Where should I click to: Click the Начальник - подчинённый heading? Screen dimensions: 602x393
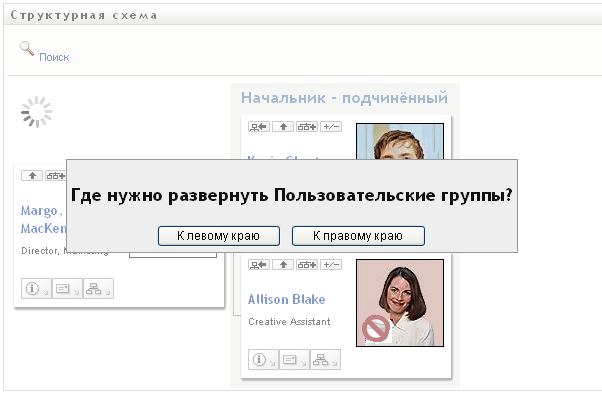pos(344,98)
